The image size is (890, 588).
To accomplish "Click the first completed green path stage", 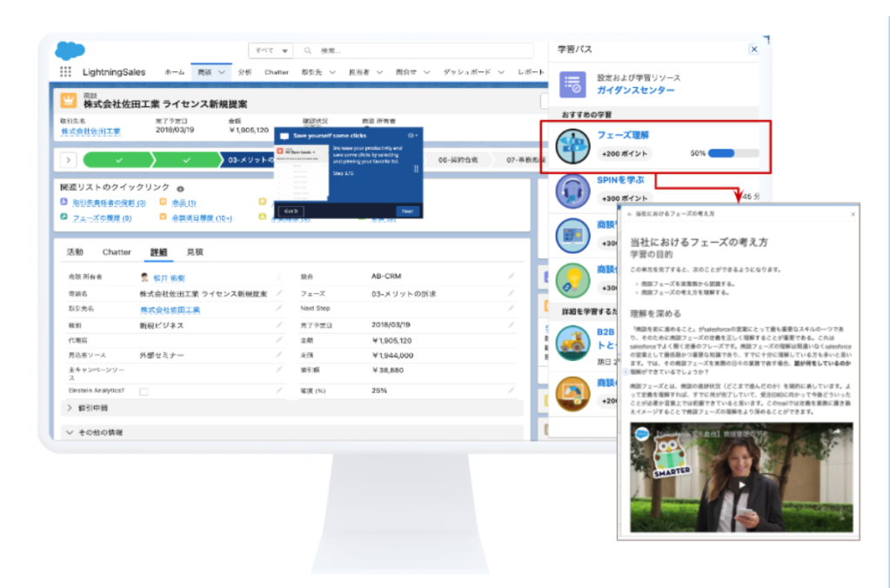I will (118, 160).
